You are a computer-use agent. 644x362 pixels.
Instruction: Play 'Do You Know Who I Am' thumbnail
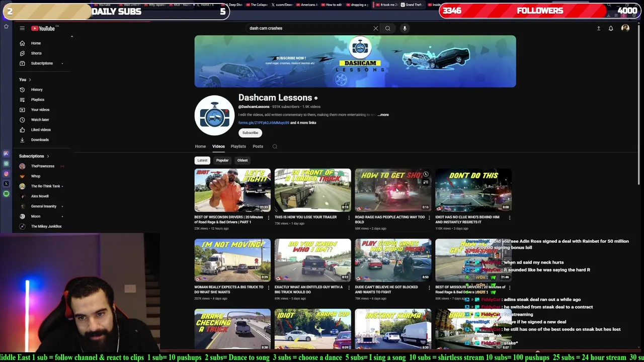313,260
